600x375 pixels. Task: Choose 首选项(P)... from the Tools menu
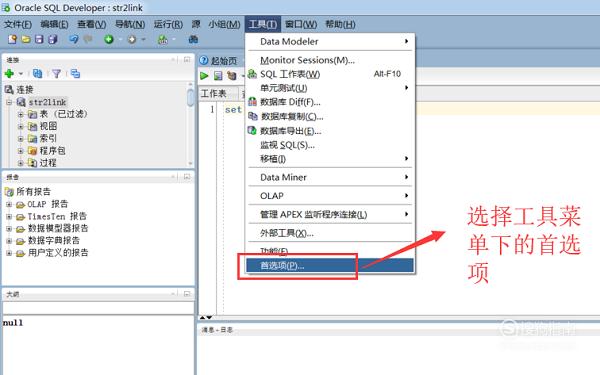(x=330, y=266)
